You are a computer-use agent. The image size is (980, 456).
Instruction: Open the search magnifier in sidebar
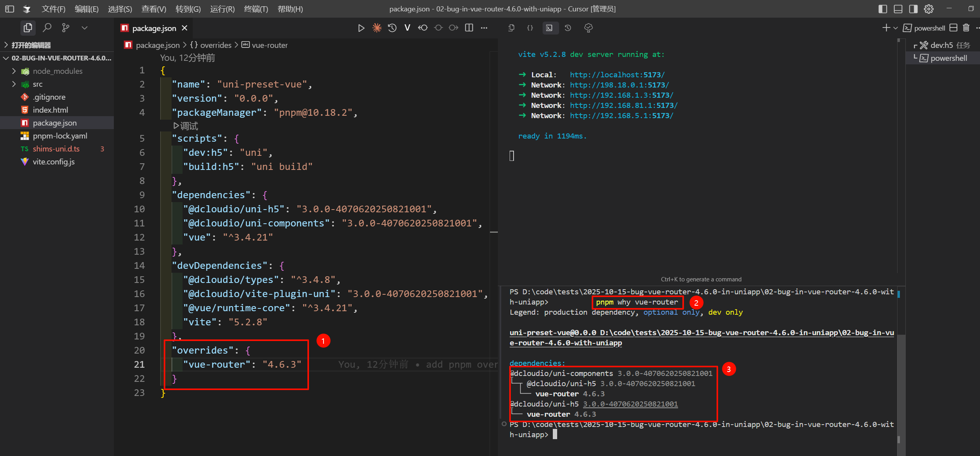[47, 28]
